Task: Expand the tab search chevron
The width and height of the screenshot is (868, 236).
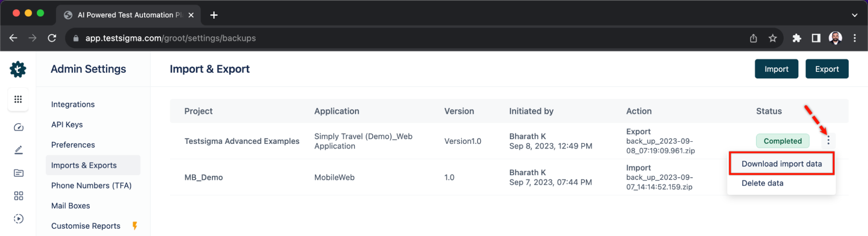Action: tap(854, 15)
